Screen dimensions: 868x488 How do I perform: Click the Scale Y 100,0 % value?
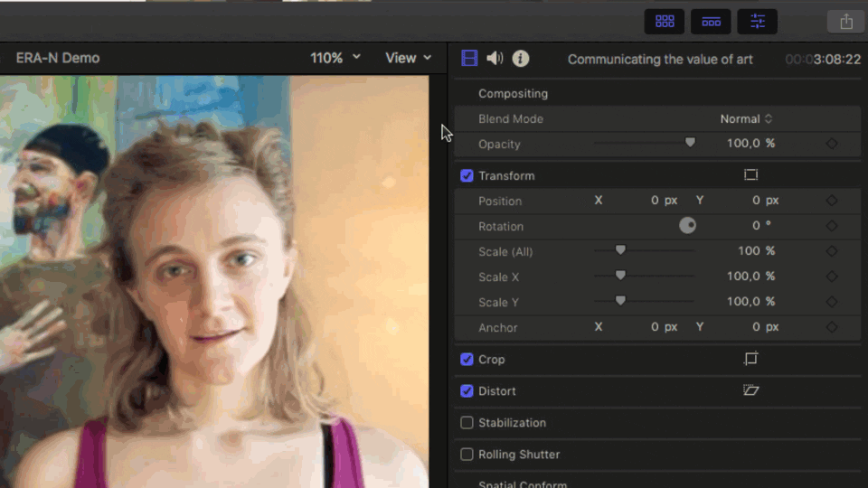tap(750, 302)
